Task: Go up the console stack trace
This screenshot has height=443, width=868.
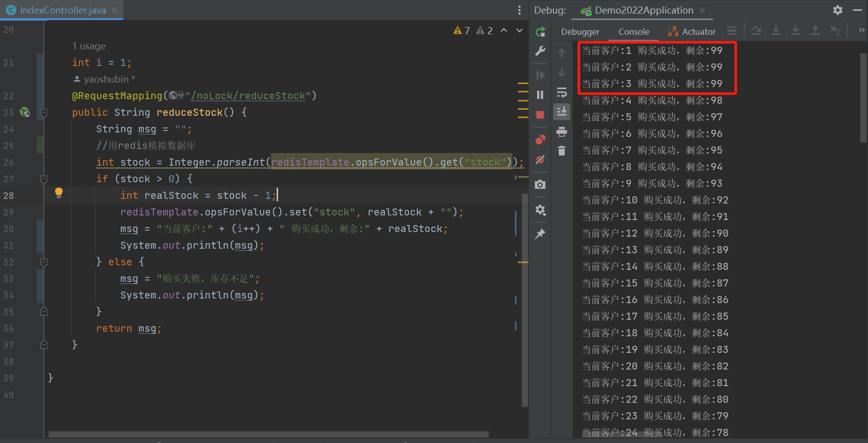Action: coord(562,52)
